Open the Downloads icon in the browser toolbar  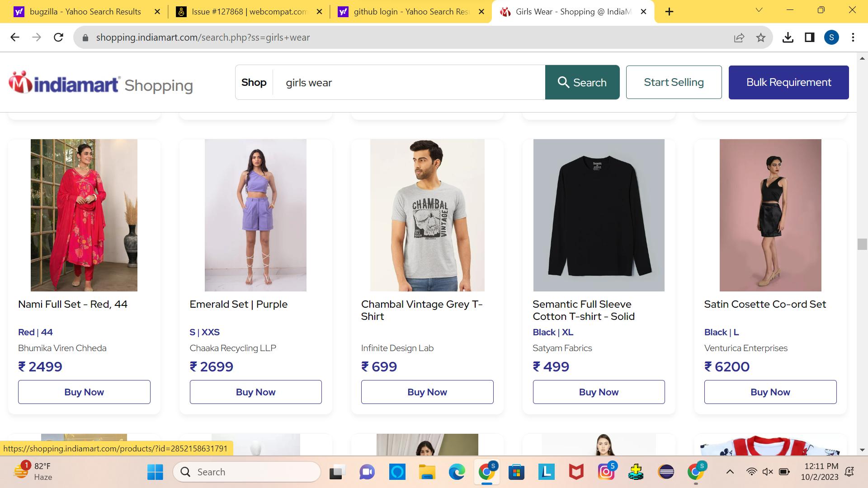788,38
